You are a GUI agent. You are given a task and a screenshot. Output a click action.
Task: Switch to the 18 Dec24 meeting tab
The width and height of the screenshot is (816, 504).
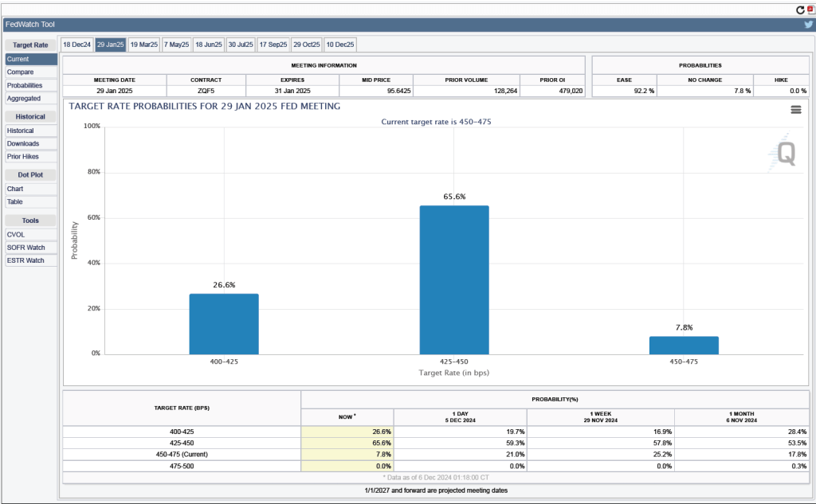click(x=77, y=45)
